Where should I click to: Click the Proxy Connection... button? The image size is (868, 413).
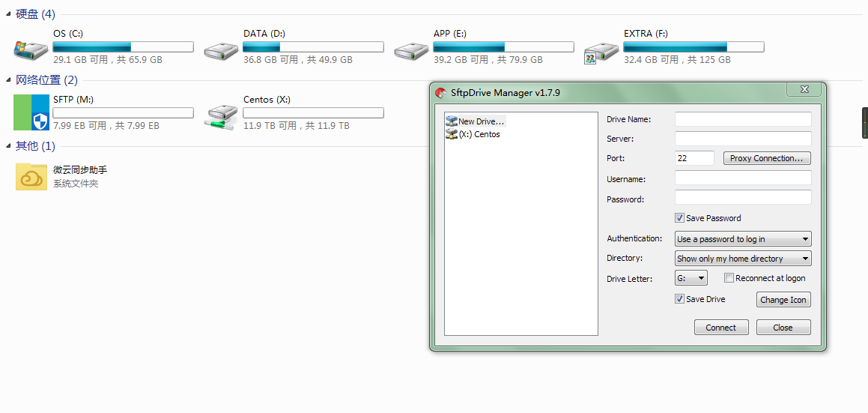point(766,158)
